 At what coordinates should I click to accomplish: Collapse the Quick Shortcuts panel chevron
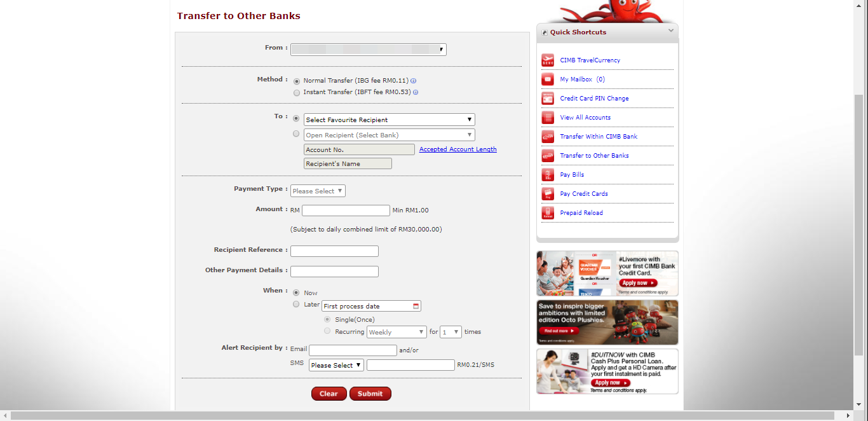pos(671,31)
